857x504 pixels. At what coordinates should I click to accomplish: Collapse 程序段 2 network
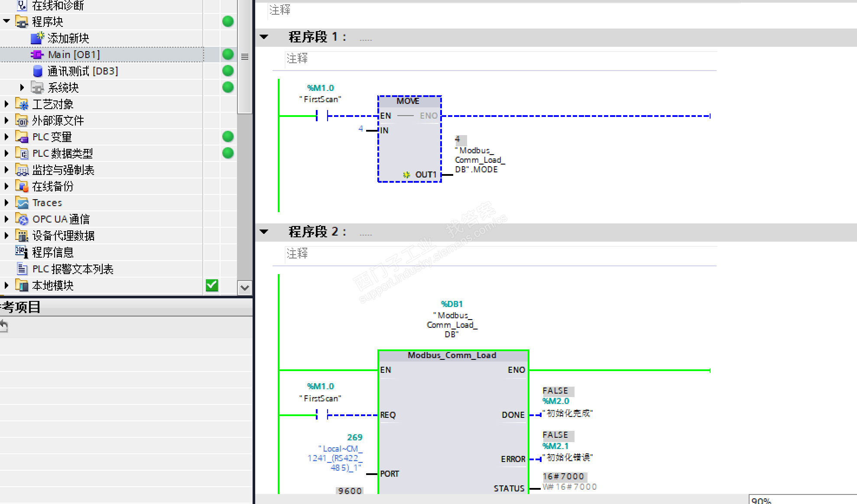coord(264,232)
